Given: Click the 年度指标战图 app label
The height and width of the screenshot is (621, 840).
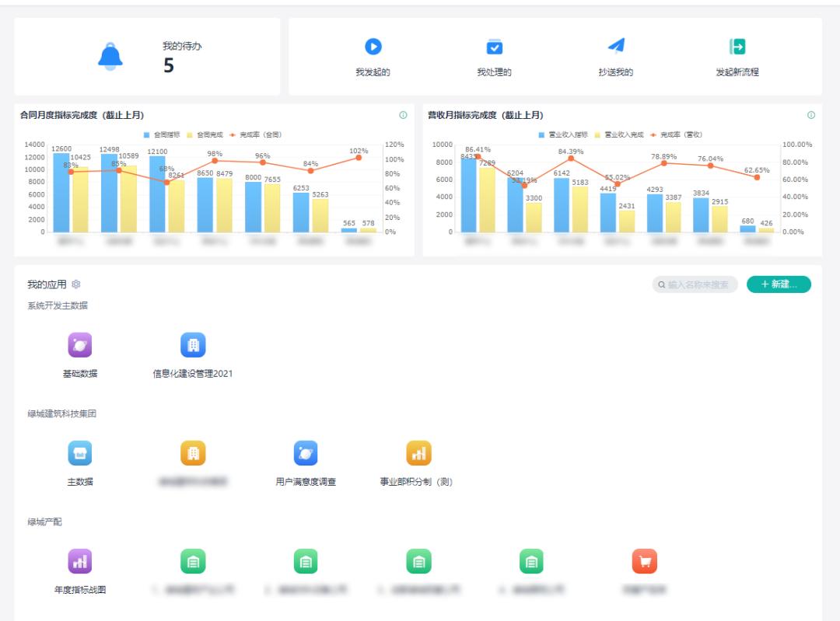Looking at the screenshot, I should 80,590.
